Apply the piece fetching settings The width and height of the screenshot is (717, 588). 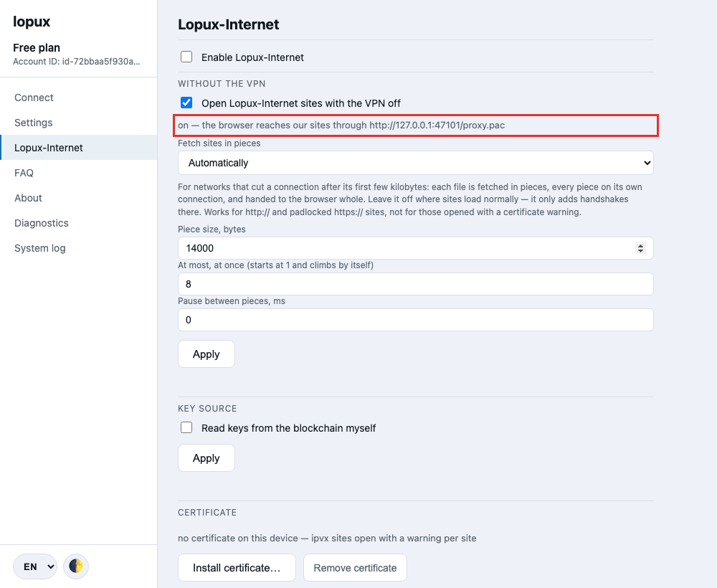(206, 354)
